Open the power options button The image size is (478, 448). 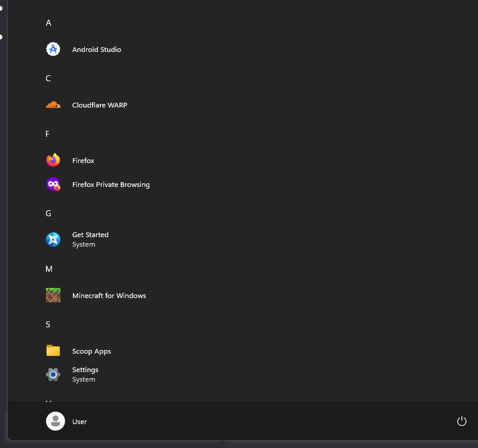click(461, 421)
